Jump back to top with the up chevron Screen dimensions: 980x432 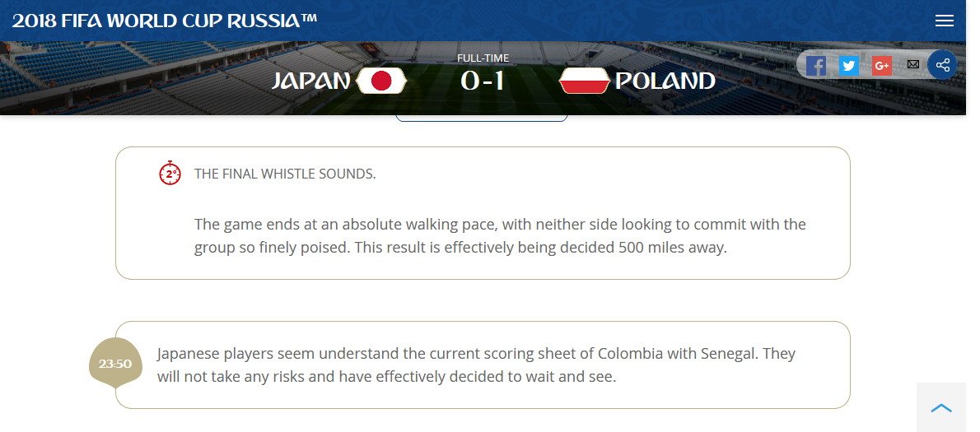pos(941,407)
